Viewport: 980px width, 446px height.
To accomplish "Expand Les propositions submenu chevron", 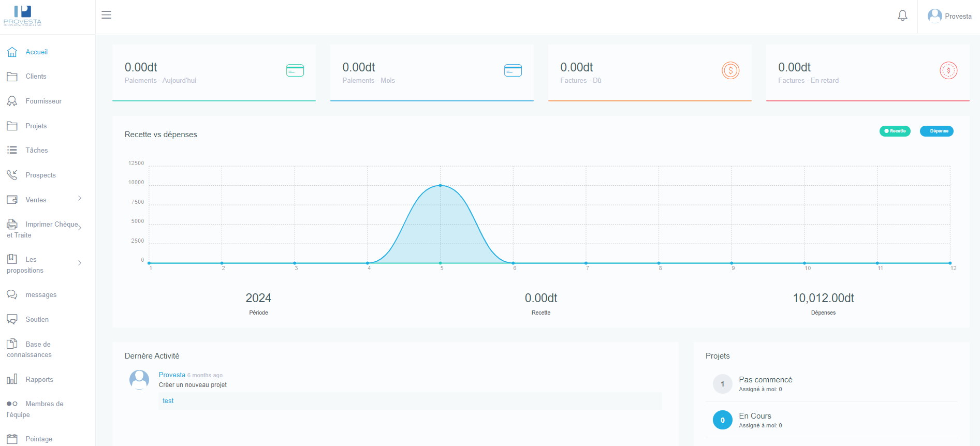I will click(80, 263).
